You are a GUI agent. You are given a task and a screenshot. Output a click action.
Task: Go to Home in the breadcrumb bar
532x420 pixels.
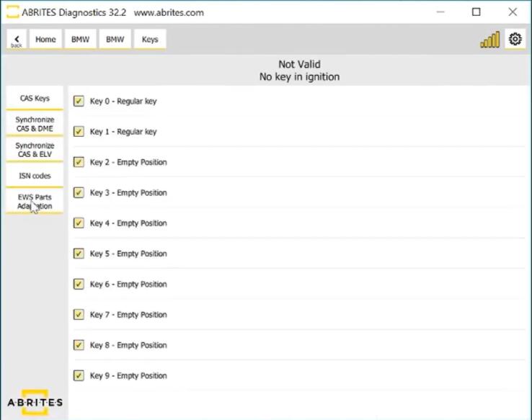pyautogui.click(x=45, y=40)
